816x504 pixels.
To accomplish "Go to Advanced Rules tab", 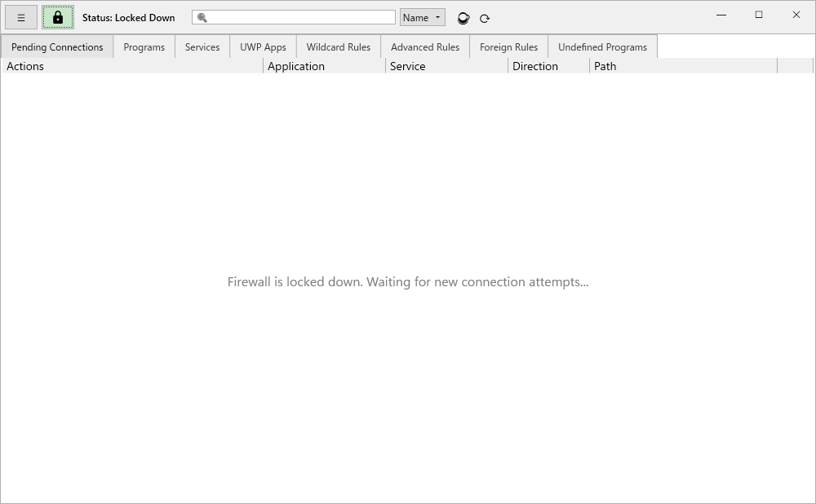I will point(425,46).
